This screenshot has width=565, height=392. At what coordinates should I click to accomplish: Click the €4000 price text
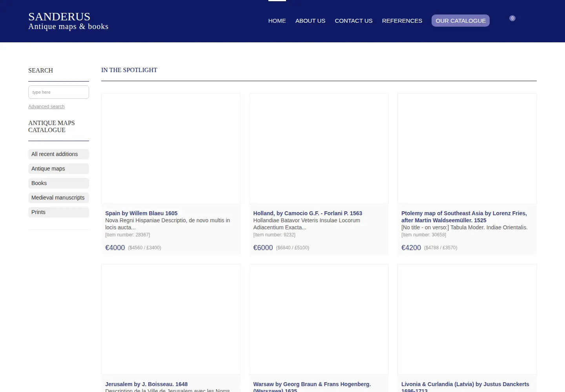click(115, 248)
